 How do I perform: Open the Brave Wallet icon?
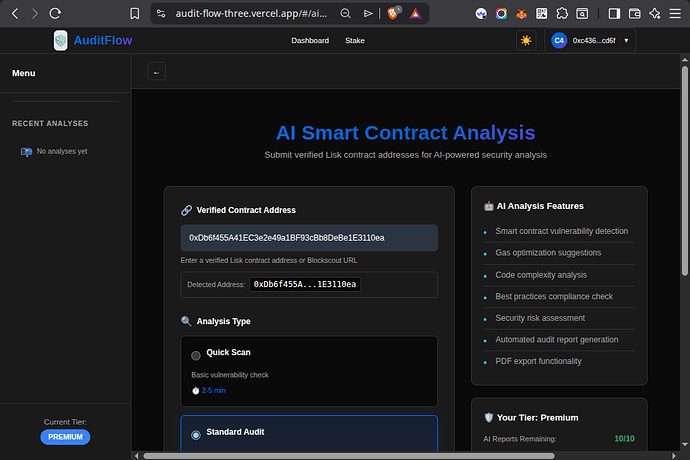(633, 14)
